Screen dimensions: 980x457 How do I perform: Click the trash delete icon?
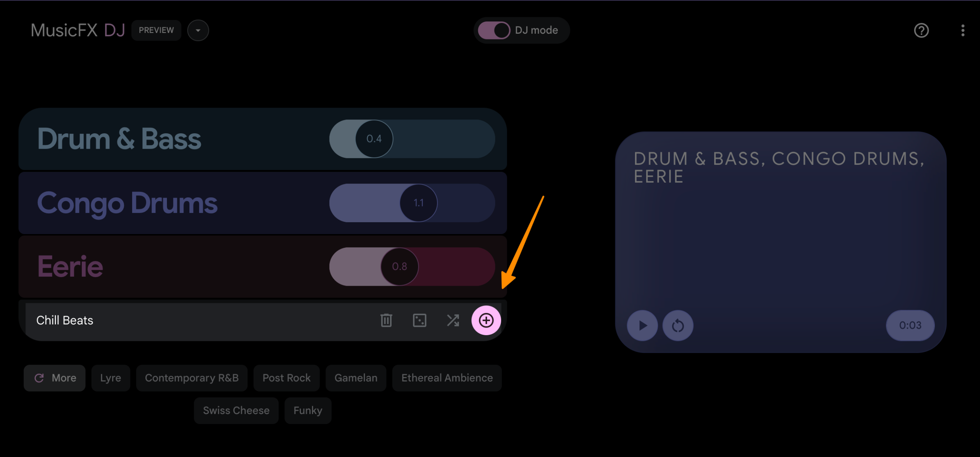pos(386,320)
